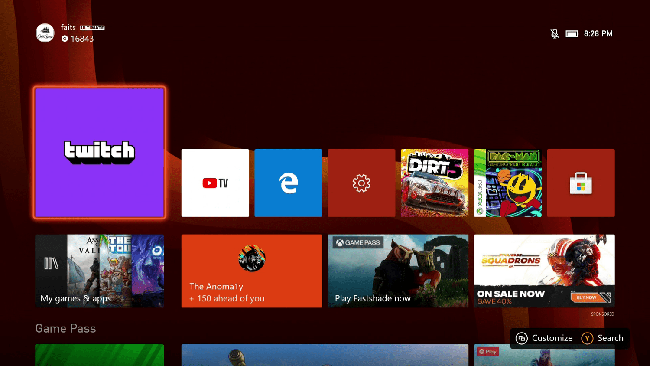Click the Customize button
The width and height of the screenshot is (650, 366).
[544, 338]
